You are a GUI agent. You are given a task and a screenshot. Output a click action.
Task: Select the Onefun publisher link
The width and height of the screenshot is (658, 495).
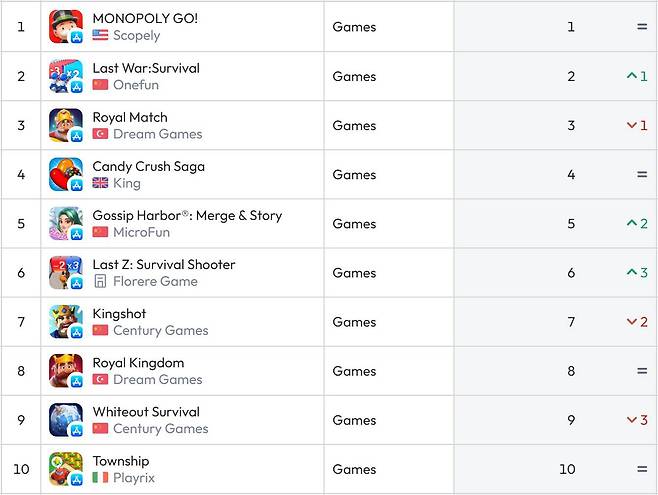(136, 85)
